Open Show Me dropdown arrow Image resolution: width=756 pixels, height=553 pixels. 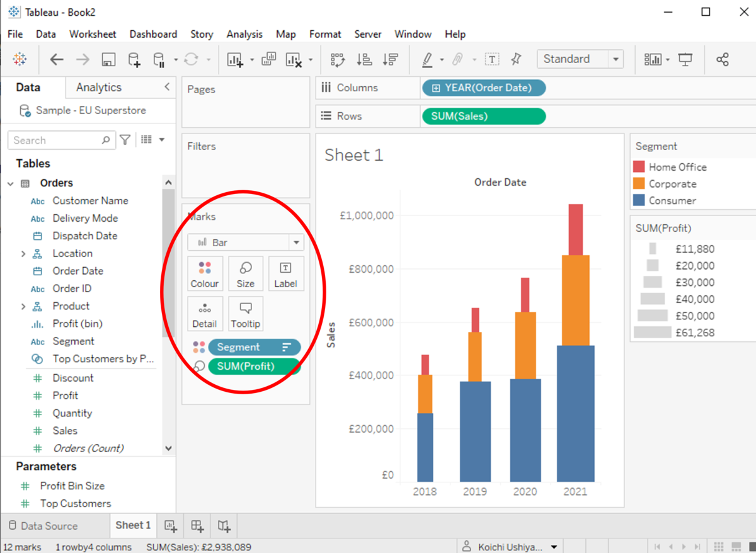point(667,60)
